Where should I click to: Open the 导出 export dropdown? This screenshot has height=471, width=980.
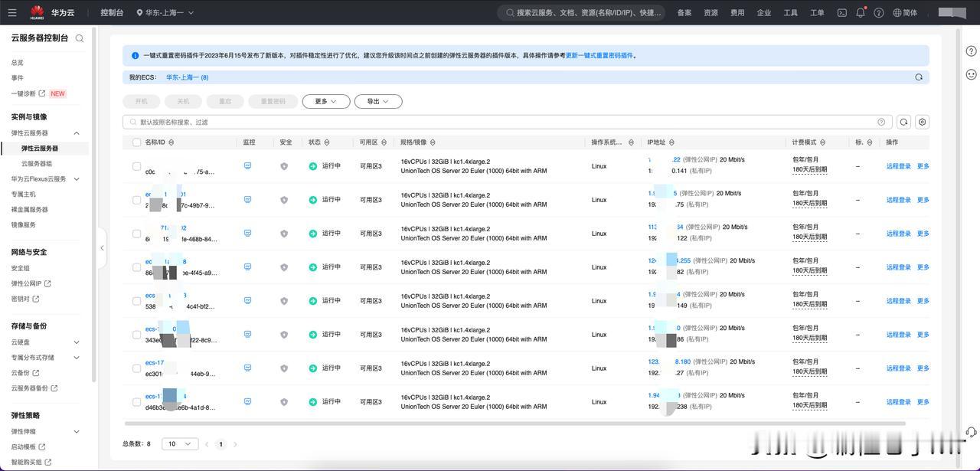pos(377,101)
